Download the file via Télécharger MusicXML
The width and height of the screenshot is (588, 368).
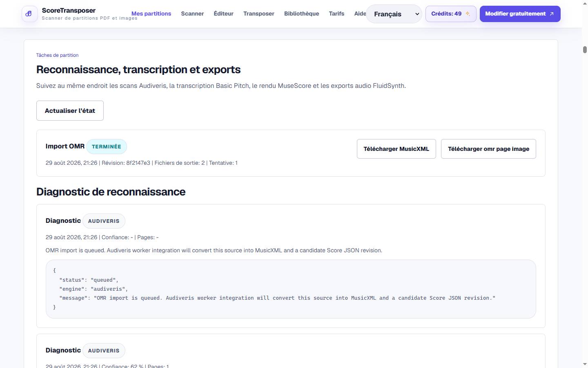pyautogui.click(x=396, y=149)
